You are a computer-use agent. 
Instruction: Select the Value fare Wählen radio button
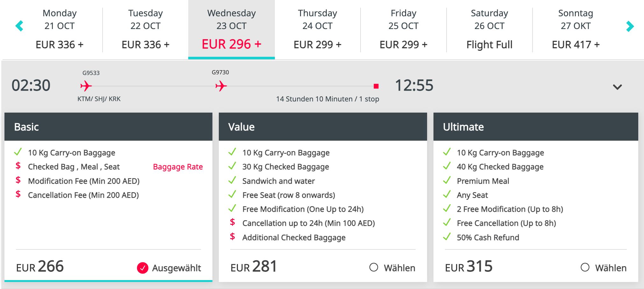tap(374, 267)
